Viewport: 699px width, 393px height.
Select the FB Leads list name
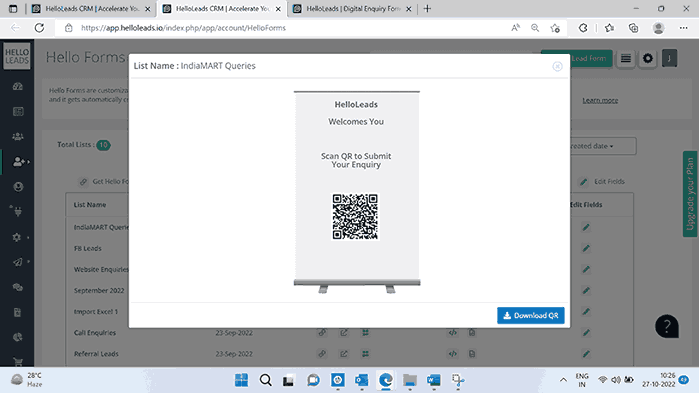pyautogui.click(x=88, y=248)
